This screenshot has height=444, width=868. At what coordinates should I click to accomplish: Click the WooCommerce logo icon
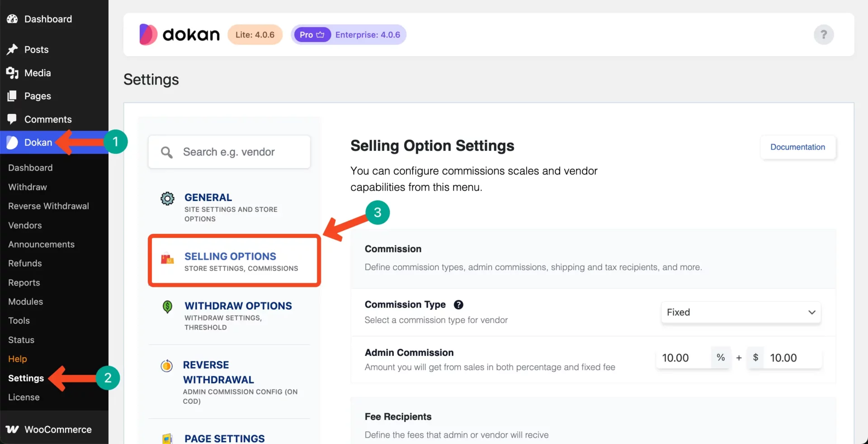pos(12,429)
